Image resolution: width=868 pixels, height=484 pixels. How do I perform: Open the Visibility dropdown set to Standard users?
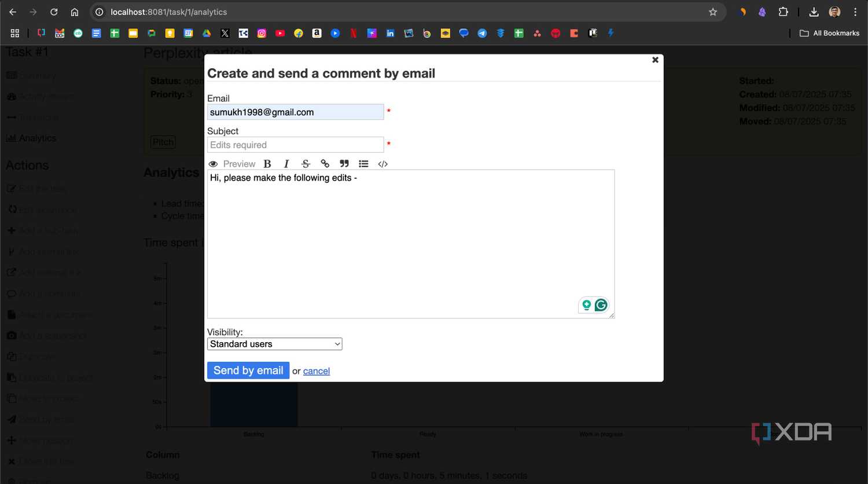(274, 344)
